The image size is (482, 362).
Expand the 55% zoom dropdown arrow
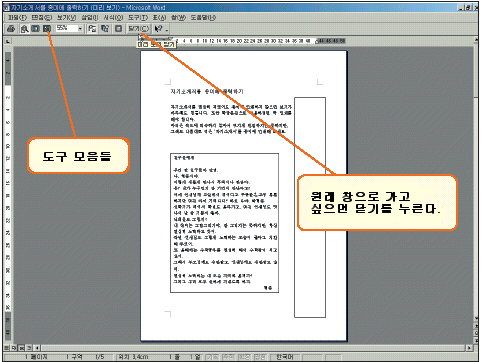[x=80, y=29]
